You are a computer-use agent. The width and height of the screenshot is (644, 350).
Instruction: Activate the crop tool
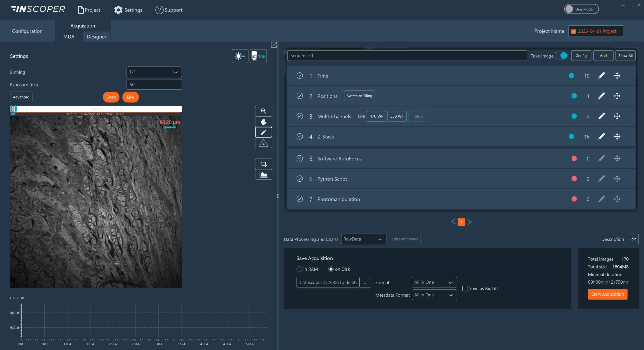pyautogui.click(x=263, y=164)
